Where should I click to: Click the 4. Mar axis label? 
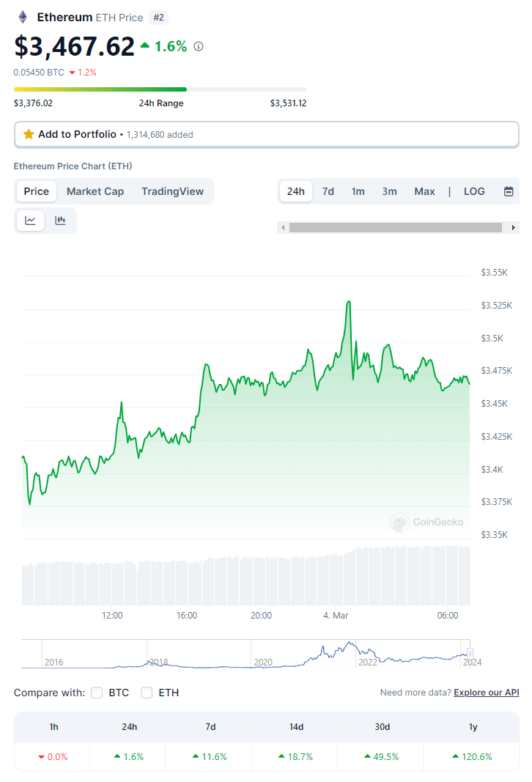point(336,616)
